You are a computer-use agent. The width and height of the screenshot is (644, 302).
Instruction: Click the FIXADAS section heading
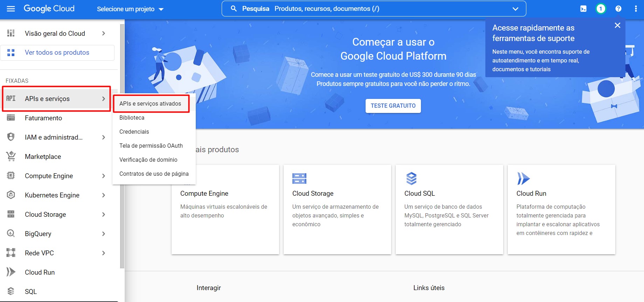(17, 81)
